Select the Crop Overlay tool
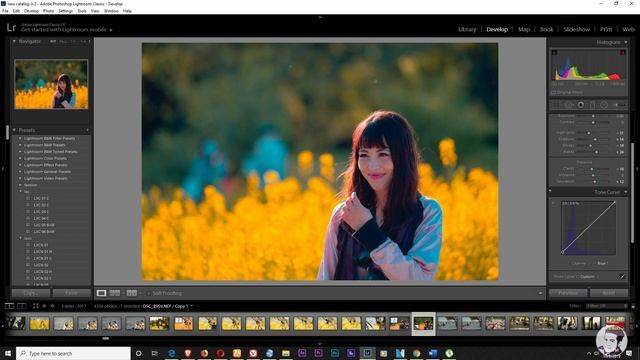 pos(557,105)
